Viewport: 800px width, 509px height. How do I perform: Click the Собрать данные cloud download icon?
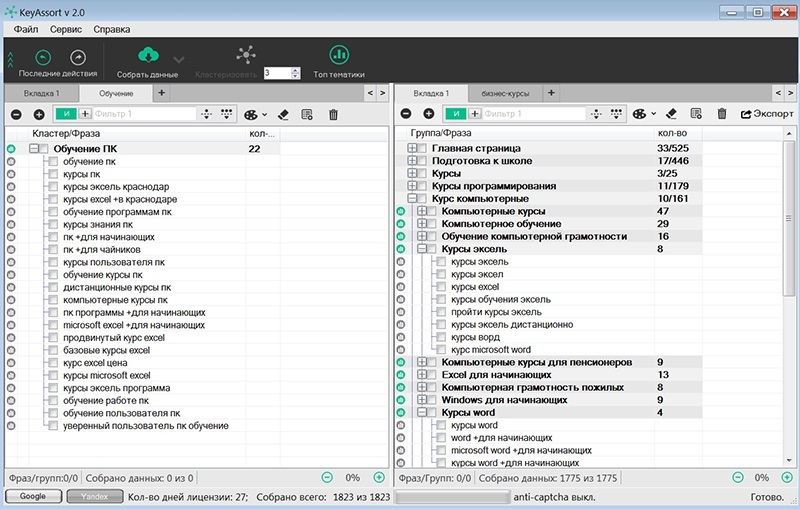147,56
